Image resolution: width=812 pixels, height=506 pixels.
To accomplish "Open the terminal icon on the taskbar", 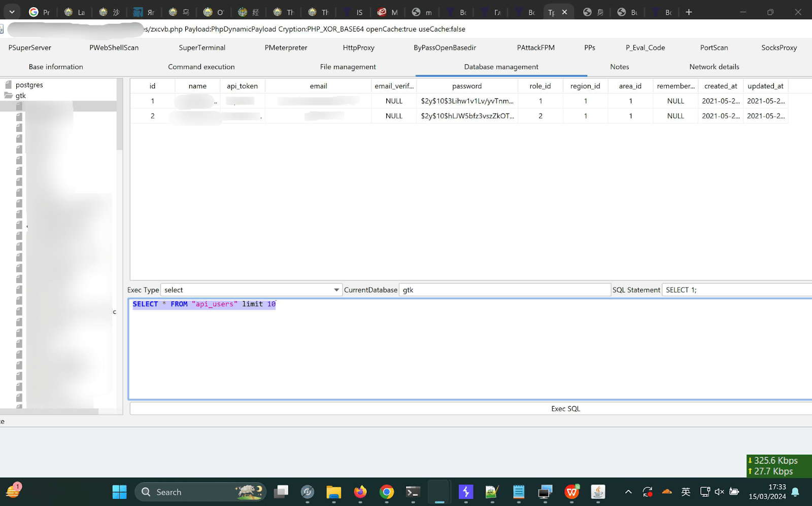I will pos(413,491).
